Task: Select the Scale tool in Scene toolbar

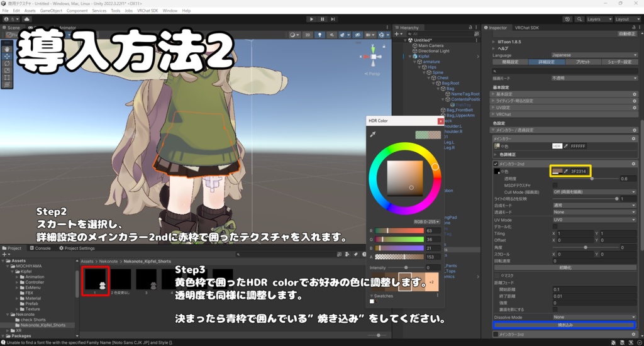Action: click(x=7, y=70)
